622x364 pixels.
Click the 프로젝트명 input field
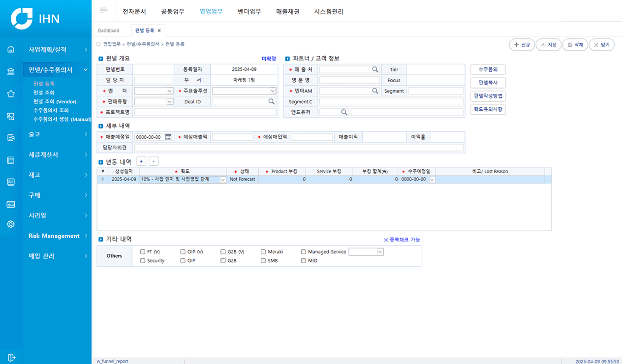tap(205, 112)
